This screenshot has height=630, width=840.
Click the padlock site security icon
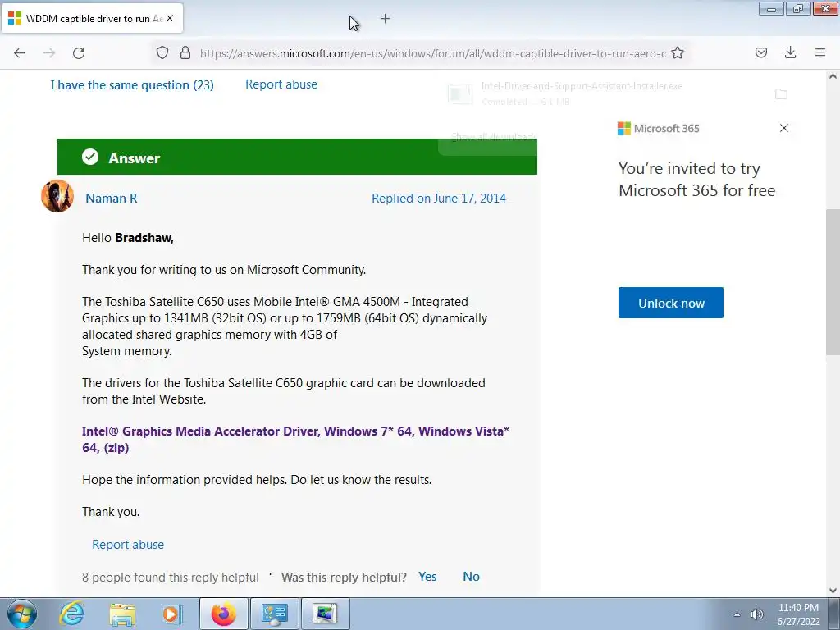click(x=185, y=53)
